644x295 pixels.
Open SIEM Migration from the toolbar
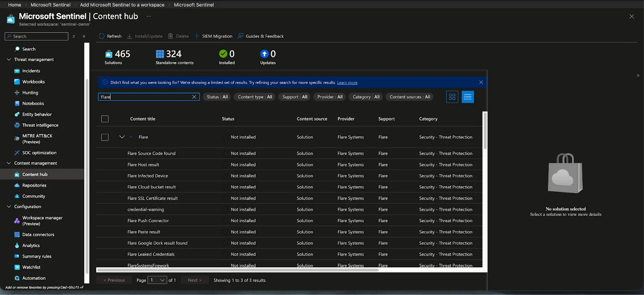click(x=213, y=36)
